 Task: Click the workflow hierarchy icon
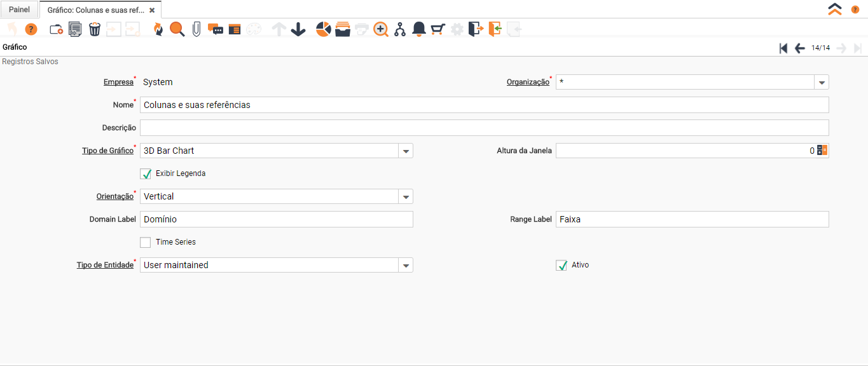point(400,29)
